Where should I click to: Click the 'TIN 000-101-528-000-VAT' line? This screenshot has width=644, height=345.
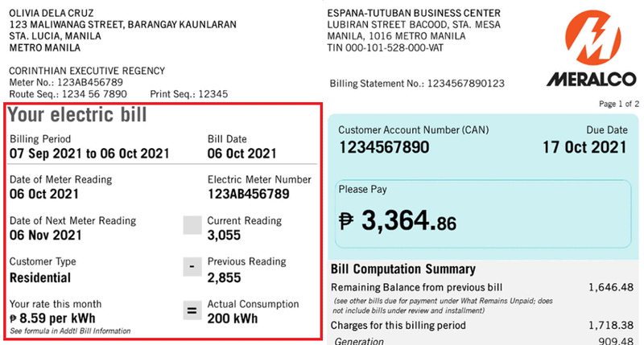pyautogui.click(x=386, y=48)
